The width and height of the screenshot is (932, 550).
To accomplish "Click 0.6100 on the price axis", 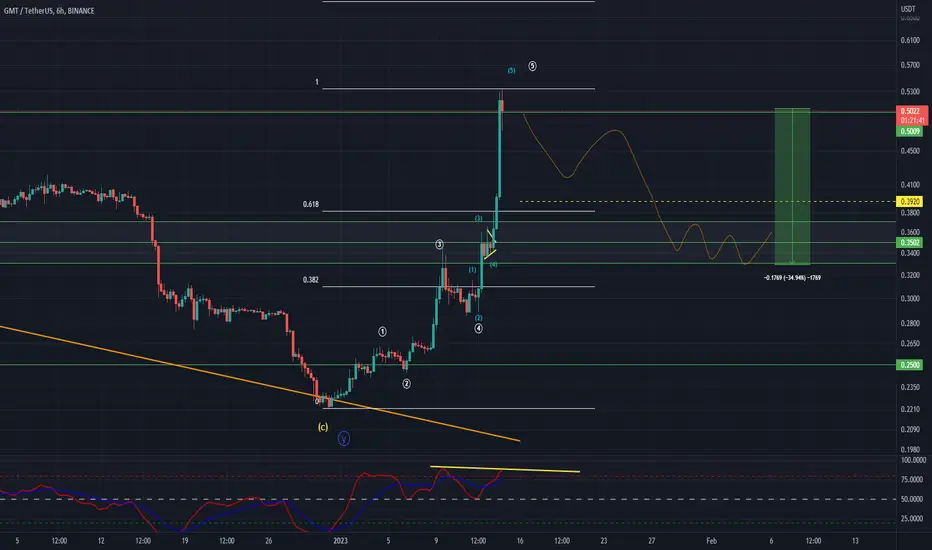I will (x=910, y=40).
